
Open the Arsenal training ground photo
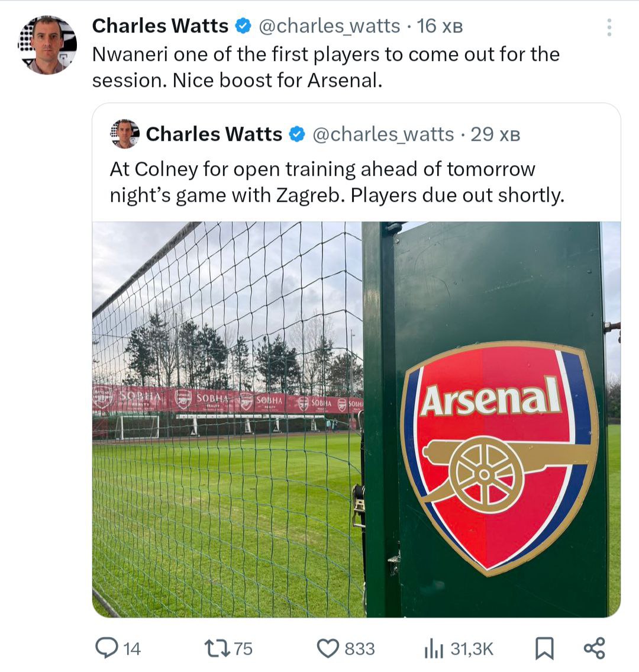pyautogui.click(x=356, y=419)
